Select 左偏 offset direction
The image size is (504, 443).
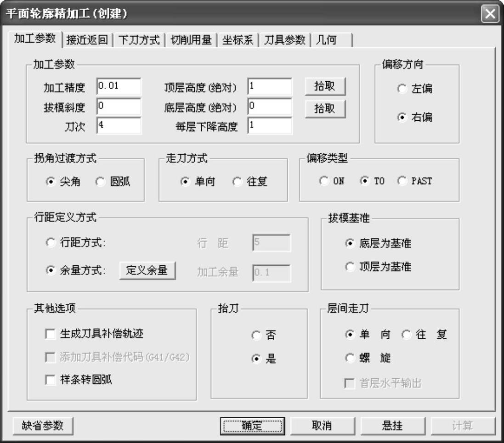click(x=402, y=89)
